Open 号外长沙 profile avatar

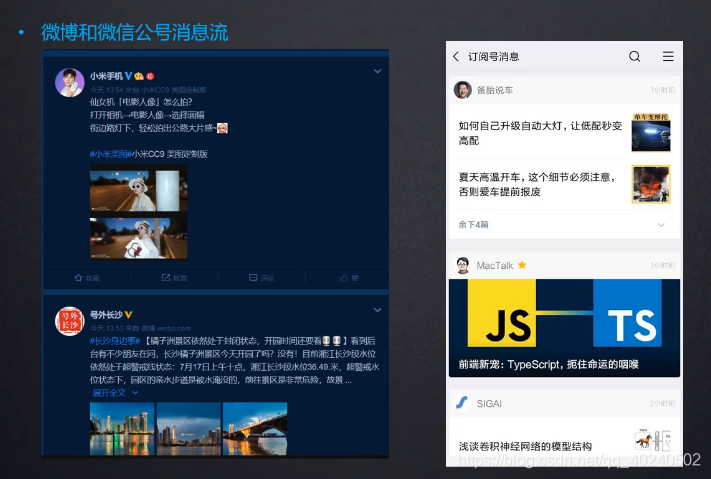(70, 321)
